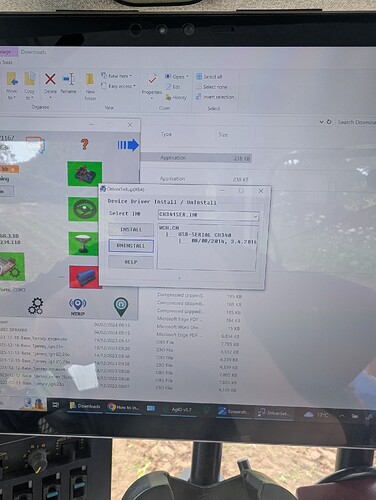Click the green IMU board icon
Image resolution: width=376 pixels, height=500 pixels.
coord(85,174)
